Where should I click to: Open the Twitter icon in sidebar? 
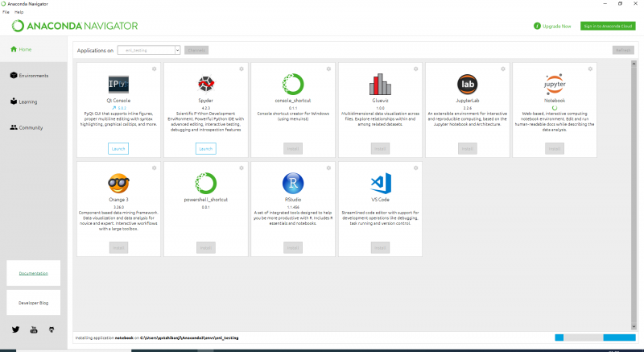(x=15, y=329)
